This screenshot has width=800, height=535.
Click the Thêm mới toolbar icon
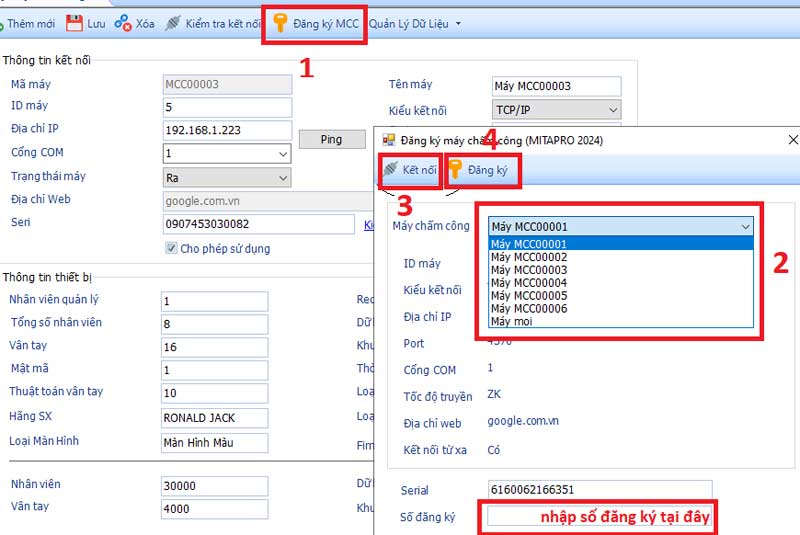tap(3, 23)
